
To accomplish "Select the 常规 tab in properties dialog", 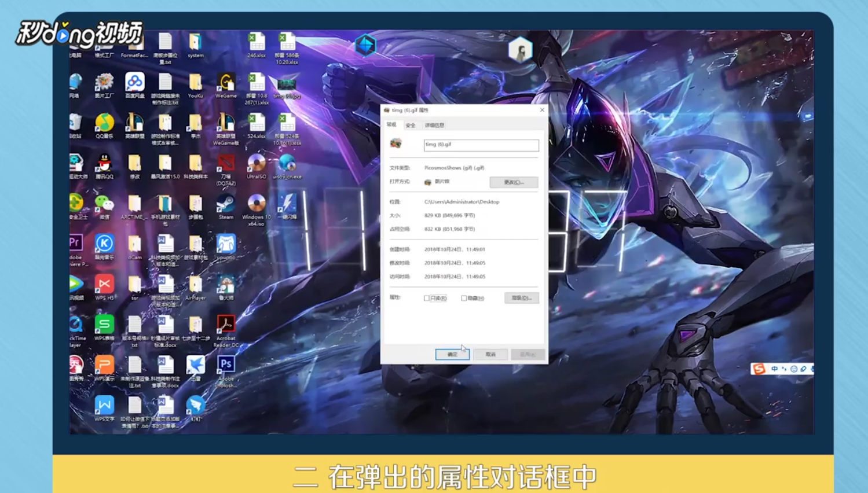I will coord(392,124).
